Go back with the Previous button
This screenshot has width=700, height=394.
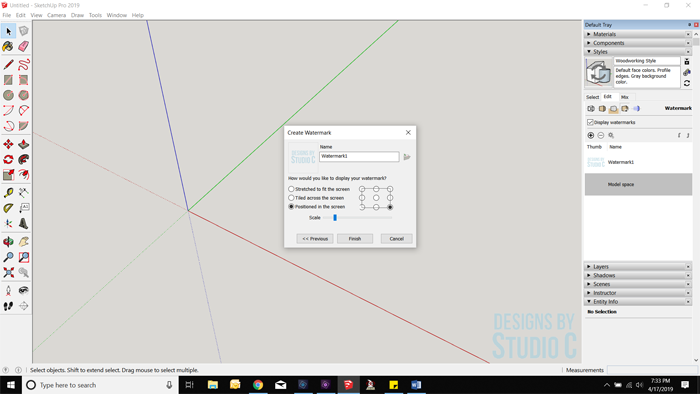pos(315,239)
